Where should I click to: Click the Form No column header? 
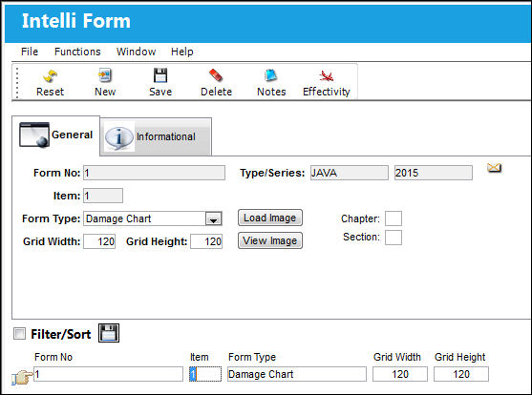[x=53, y=357]
